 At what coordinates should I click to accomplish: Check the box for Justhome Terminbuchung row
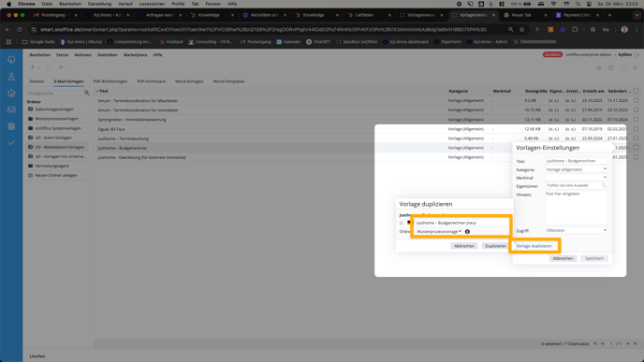coord(636,138)
